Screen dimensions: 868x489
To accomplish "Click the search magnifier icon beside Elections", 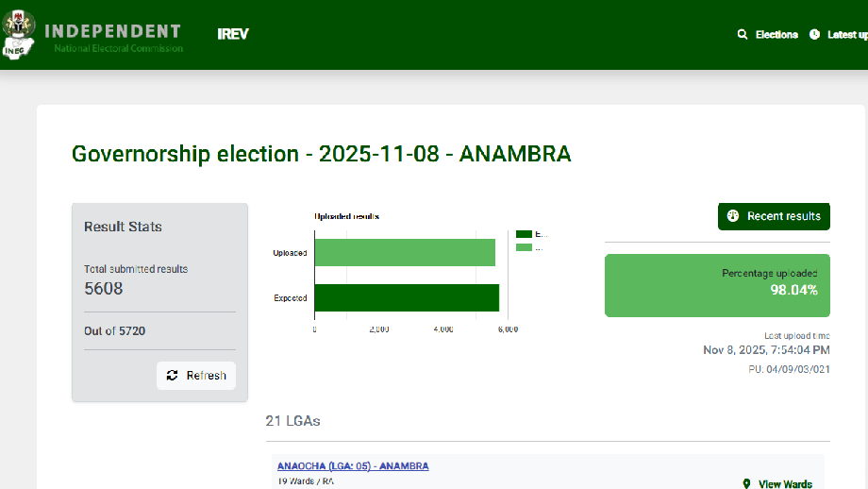I will click(x=743, y=35).
